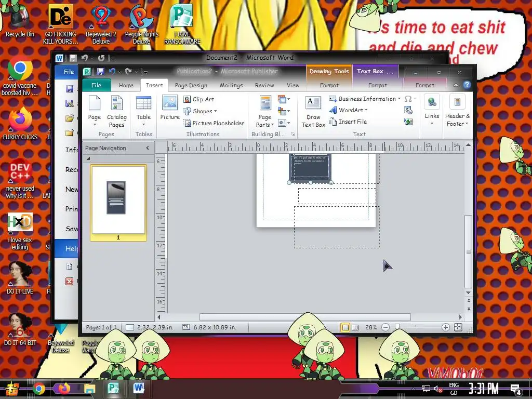The image size is (532, 399).
Task: Collapse the Page Navigation pane
Action: coord(148,148)
